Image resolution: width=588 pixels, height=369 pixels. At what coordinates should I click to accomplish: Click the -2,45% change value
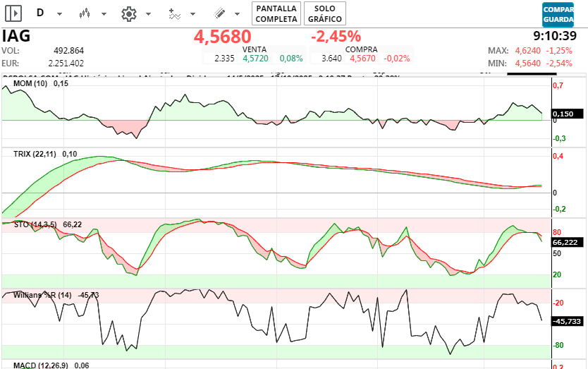point(336,37)
